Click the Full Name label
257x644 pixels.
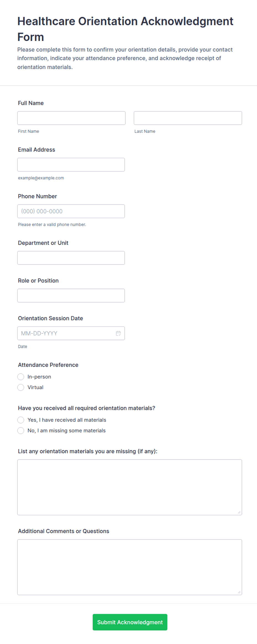click(x=31, y=103)
